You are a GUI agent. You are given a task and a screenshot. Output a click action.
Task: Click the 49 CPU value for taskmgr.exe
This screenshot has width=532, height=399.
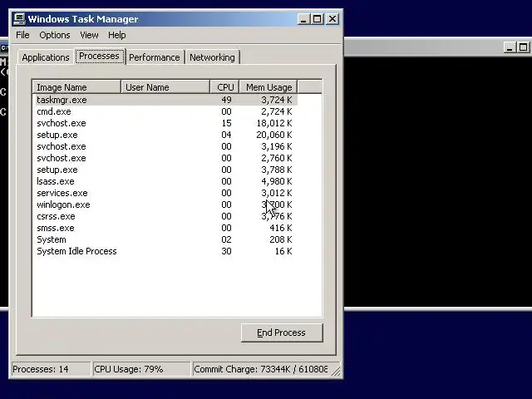(x=226, y=100)
